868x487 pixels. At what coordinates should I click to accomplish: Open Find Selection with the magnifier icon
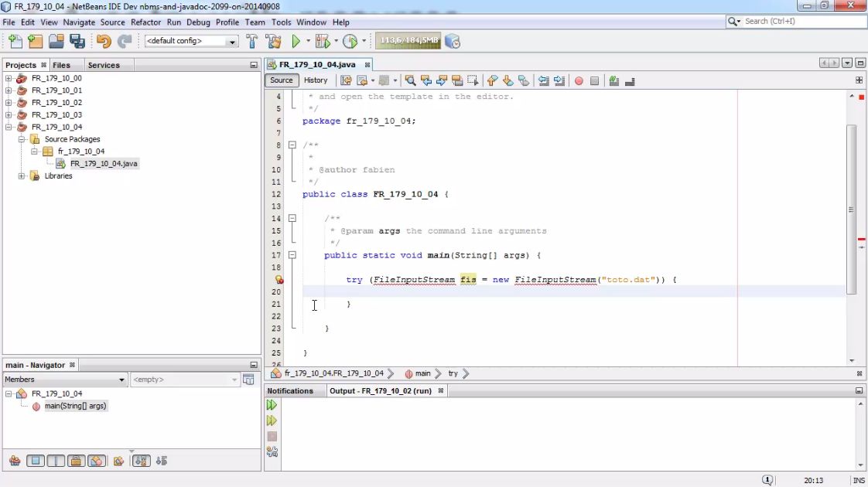pyautogui.click(x=410, y=80)
